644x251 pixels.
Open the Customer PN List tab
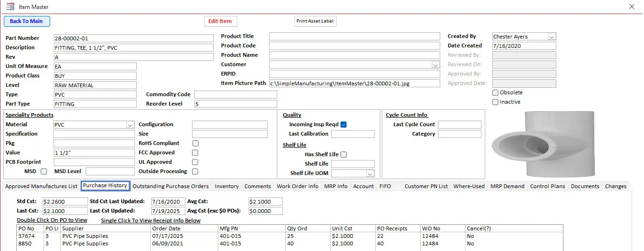(426, 186)
